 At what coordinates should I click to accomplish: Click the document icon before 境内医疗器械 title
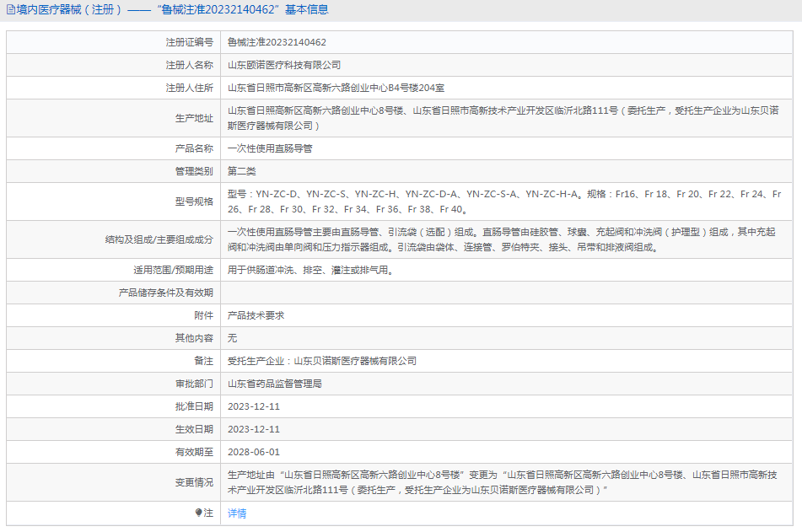[x=10, y=10]
